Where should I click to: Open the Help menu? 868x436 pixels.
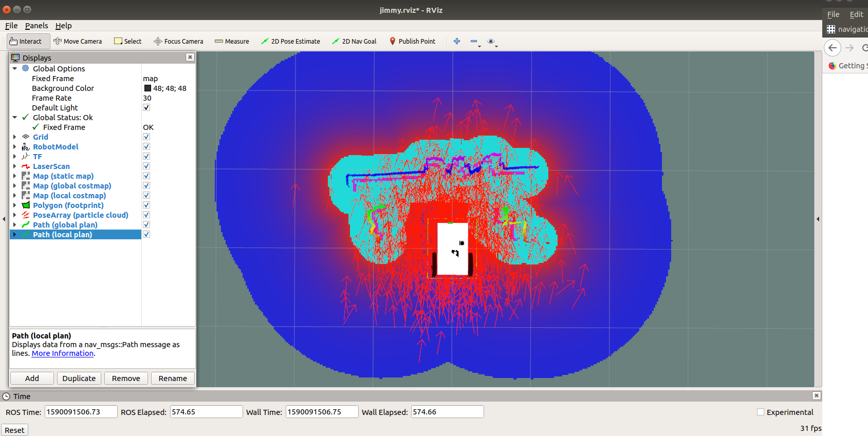(64, 26)
